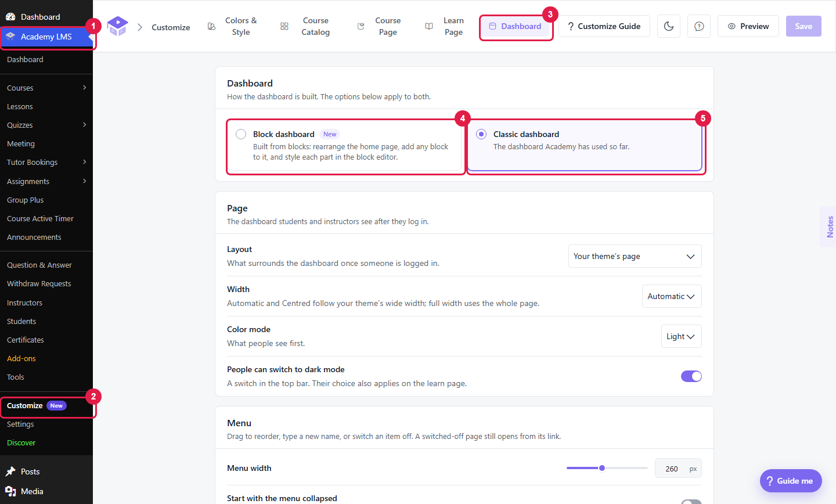Click Customize breadcrumb text in top bar
The height and width of the screenshot is (504, 836).
(x=171, y=27)
